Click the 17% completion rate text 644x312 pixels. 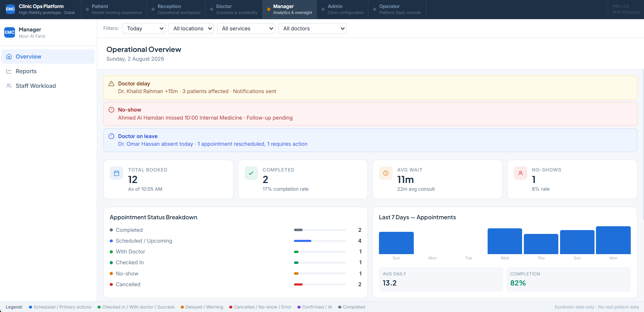(x=286, y=189)
